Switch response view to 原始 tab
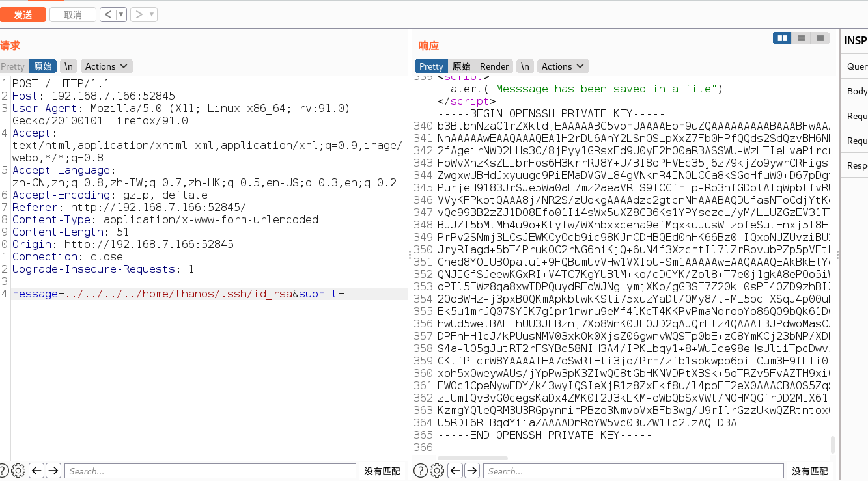Viewport: 868px width, 481px height. (x=461, y=66)
